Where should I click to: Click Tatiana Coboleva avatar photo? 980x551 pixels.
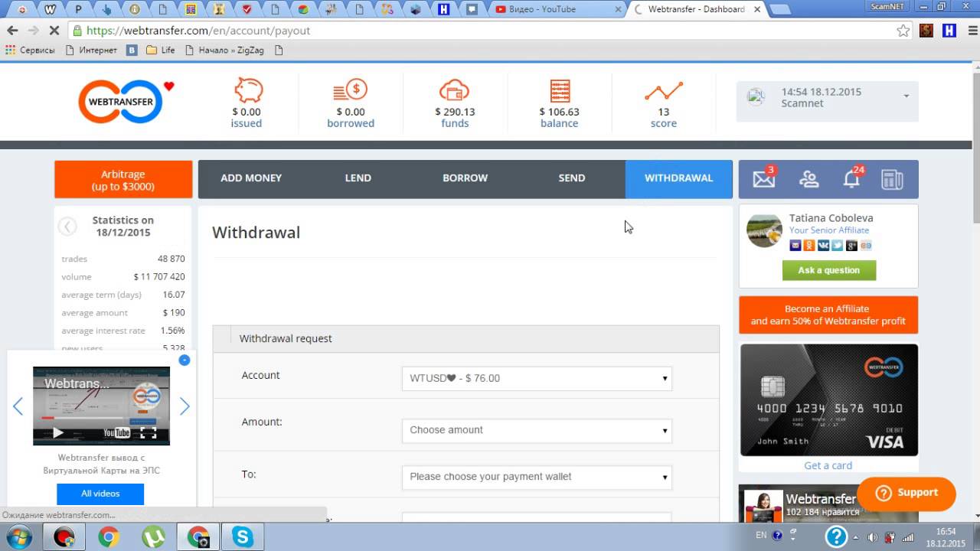764,230
